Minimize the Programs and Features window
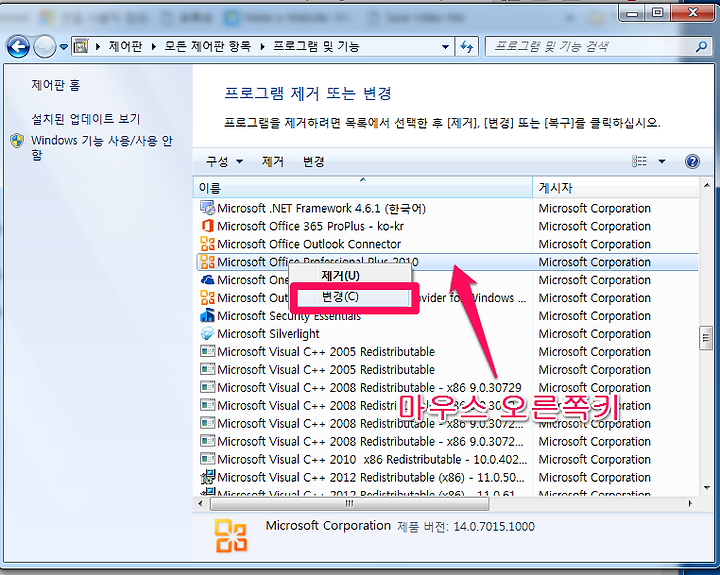This screenshot has width=720, height=575. 632,13
